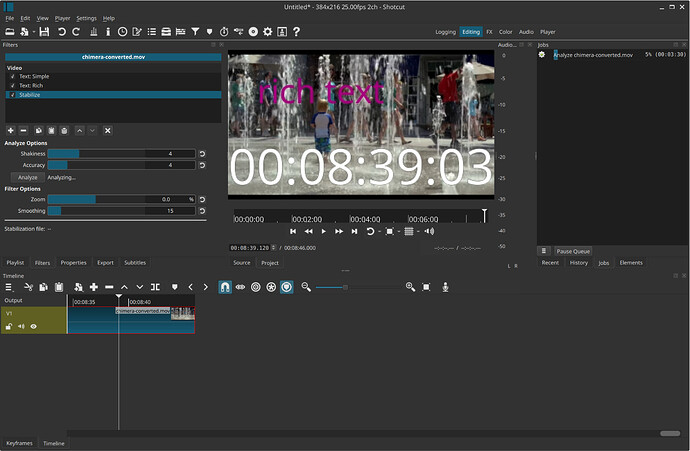This screenshot has height=451, width=690.
Task: Click the Record audio microphone icon
Action: [x=445, y=287]
